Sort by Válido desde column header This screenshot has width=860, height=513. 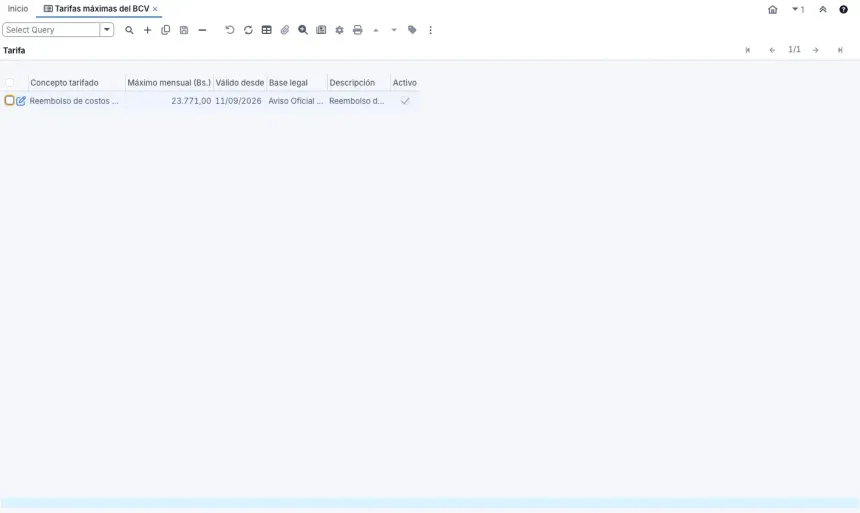tap(240, 83)
